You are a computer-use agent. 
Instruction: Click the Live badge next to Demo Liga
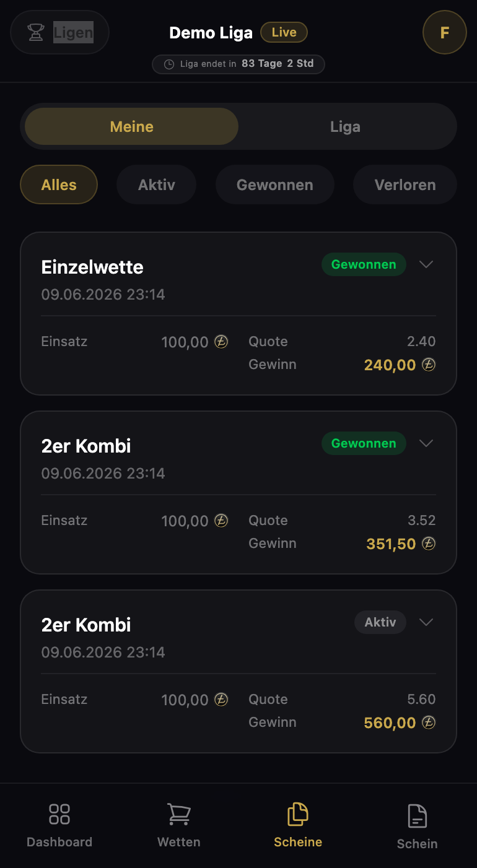coord(284,32)
